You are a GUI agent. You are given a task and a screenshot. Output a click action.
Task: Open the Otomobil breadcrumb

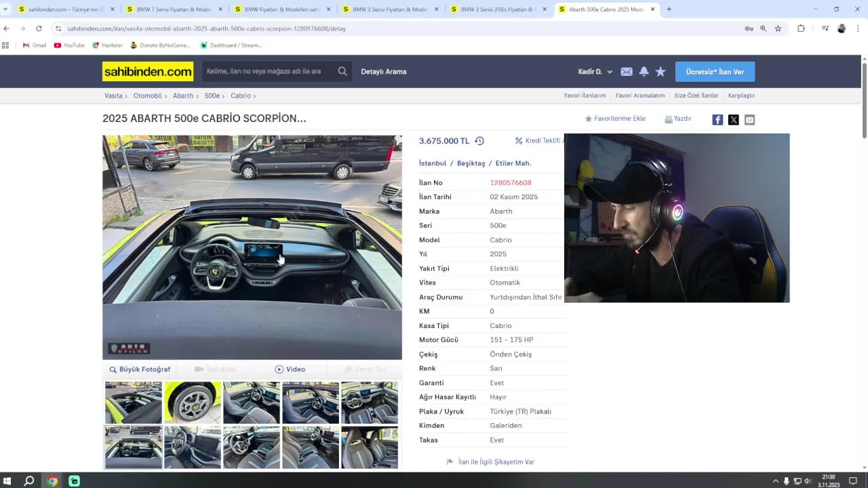click(x=147, y=96)
